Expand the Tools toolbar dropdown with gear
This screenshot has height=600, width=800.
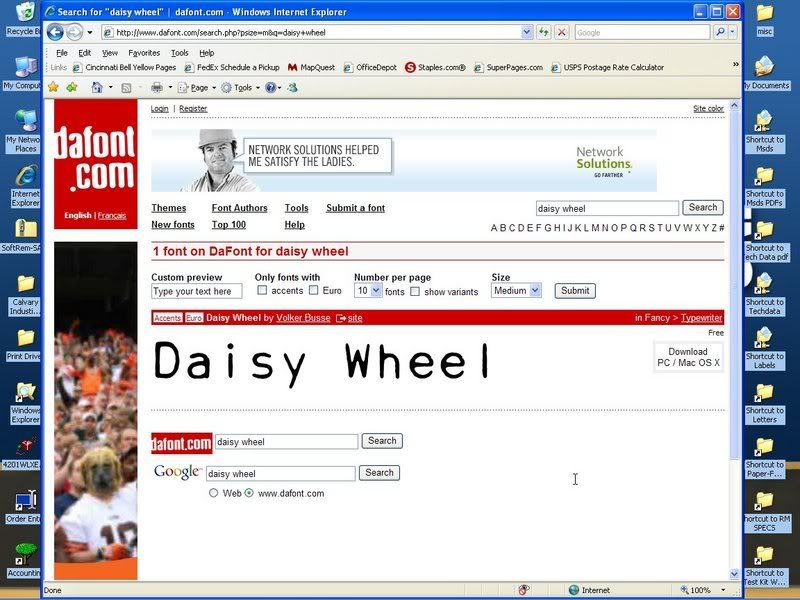[x=240, y=88]
